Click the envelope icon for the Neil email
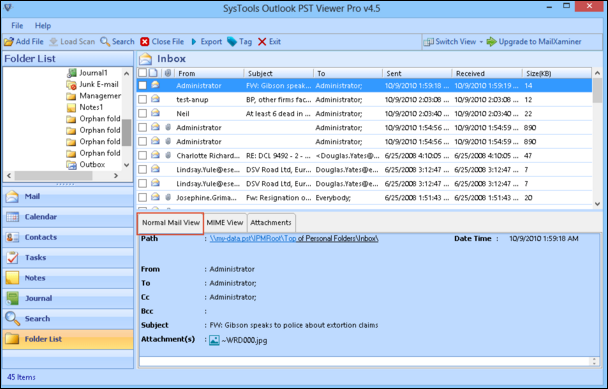 (x=155, y=113)
